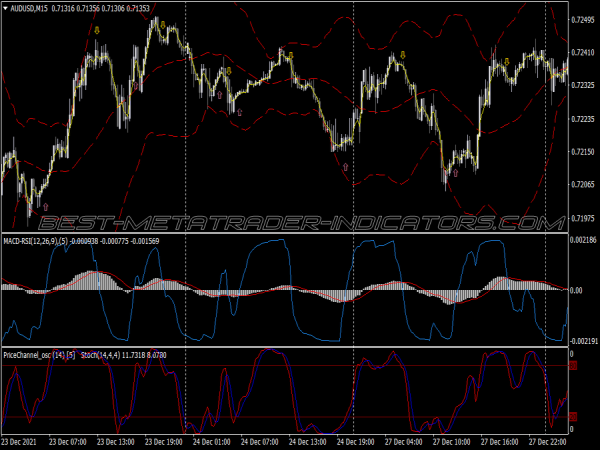Click the yellow down arrow above 27 Dec 04:00
This screenshot has height=450, width=600.
[x=403, y=55]
